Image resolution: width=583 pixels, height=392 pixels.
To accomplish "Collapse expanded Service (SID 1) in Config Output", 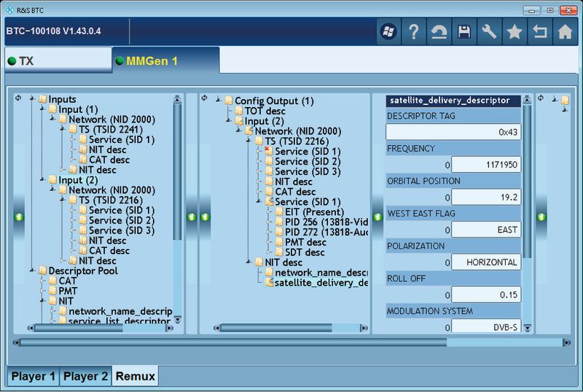I will [259, 201].
